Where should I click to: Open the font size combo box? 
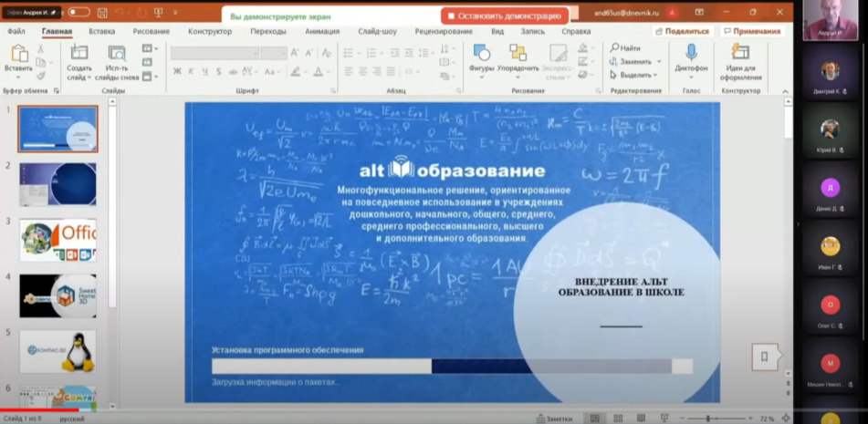point(274,53)
